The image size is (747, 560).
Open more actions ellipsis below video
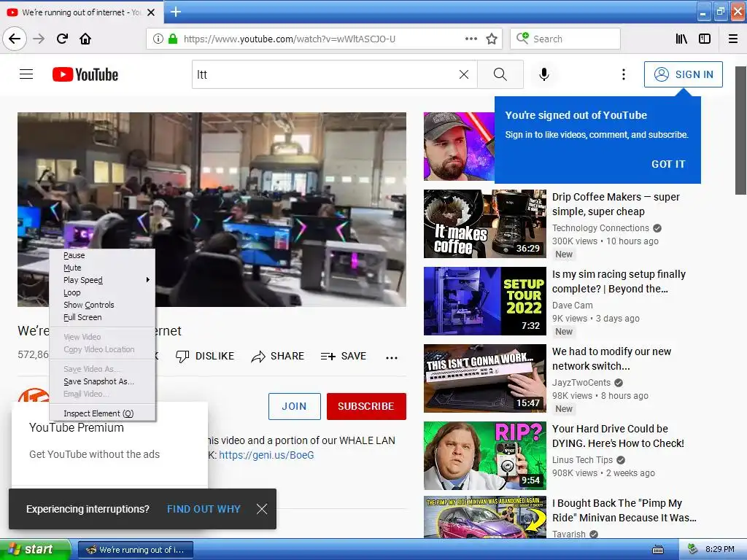tap(392, 357)
